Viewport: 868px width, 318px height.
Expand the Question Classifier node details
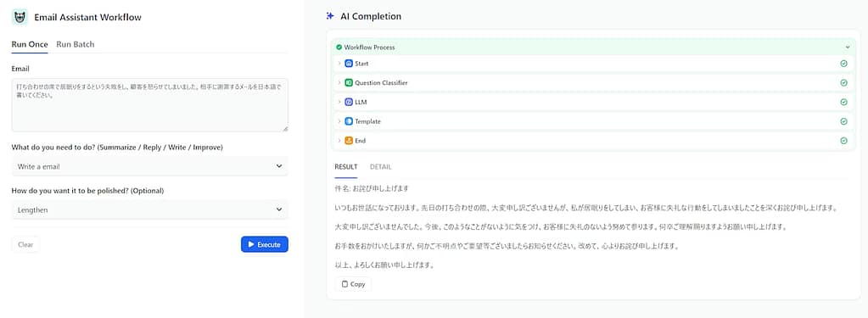[339, 83]
